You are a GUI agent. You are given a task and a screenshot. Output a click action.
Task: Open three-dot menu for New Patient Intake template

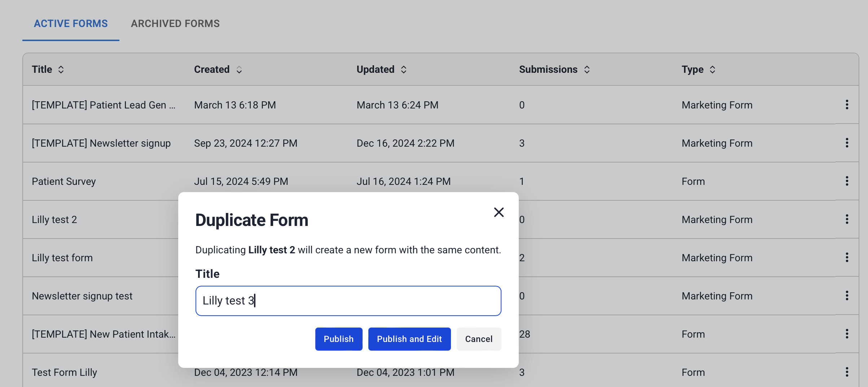point(847,334)
